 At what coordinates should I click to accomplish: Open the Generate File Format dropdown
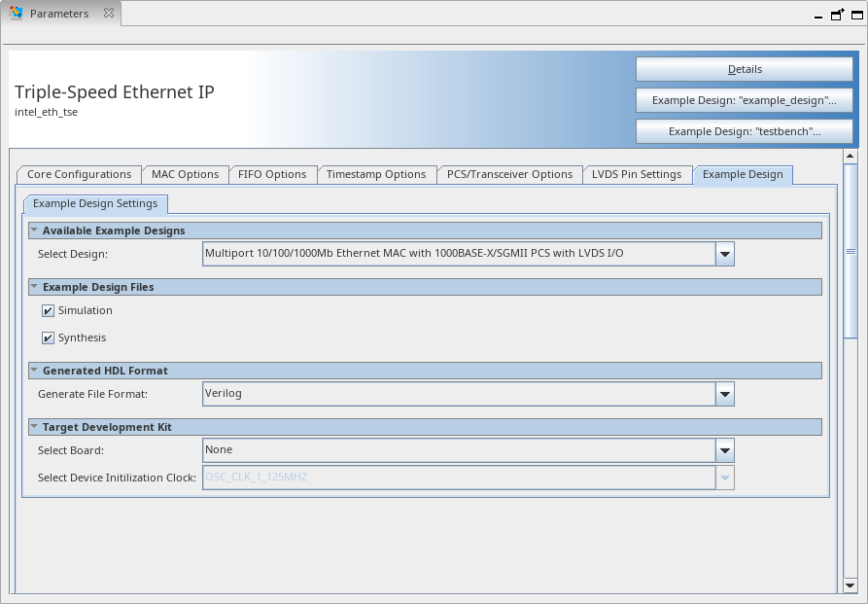(x=724, y=394)
